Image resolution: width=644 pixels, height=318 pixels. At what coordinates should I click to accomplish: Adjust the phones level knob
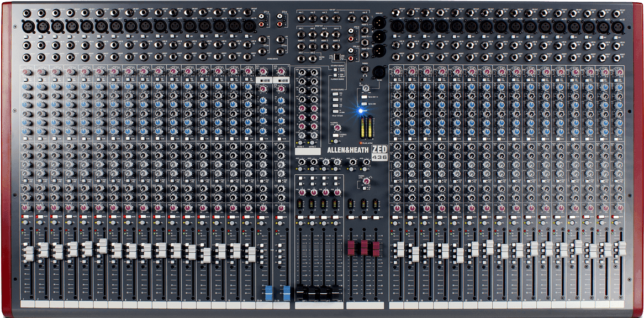366,181
